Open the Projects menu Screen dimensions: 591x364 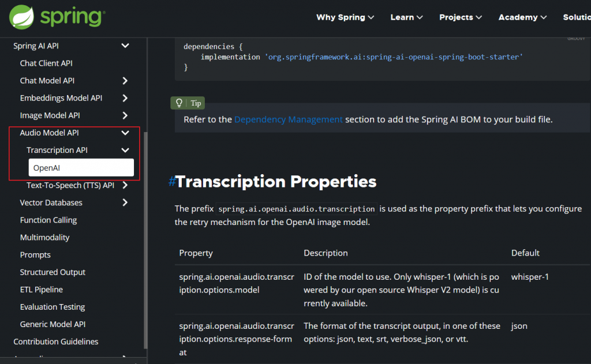coord(460,17)
